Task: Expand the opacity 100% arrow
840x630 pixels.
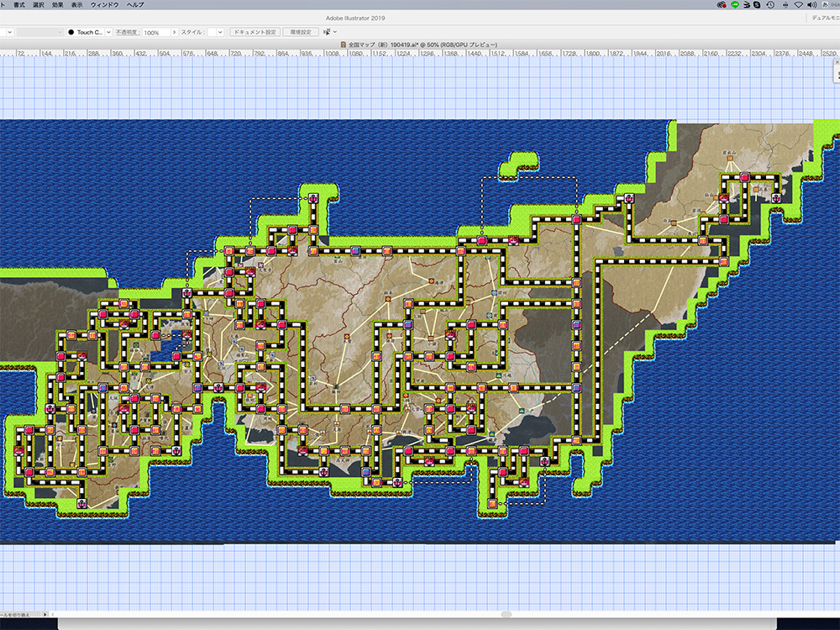Action: click(x=174, y=32)
